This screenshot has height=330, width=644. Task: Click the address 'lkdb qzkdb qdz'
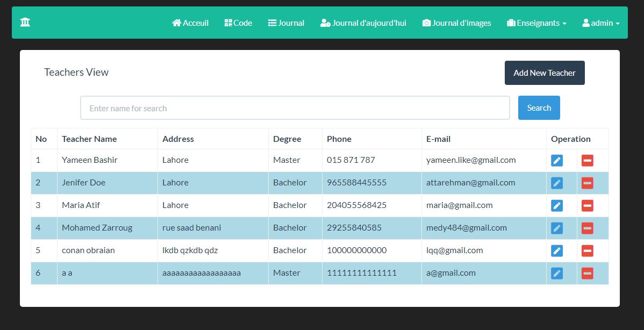[x=190, y=250]
